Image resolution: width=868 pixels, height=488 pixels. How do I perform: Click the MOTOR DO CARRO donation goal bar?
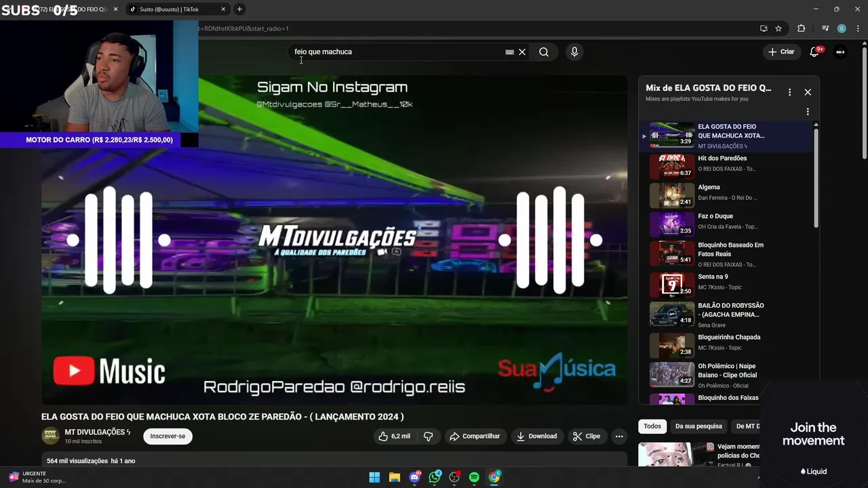[99, 140]
